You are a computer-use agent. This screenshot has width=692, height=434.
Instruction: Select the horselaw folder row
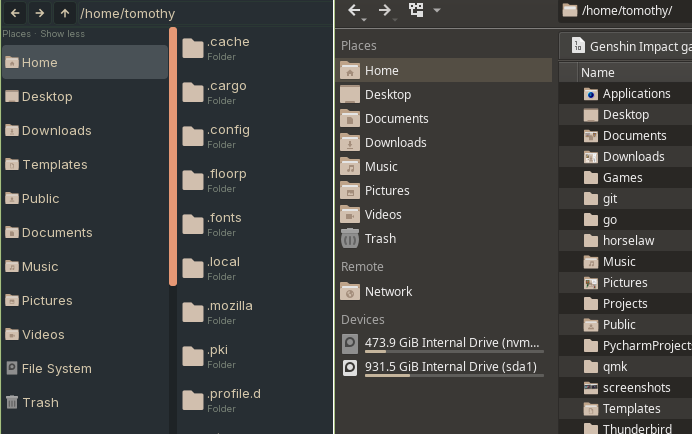pos(625,241)
